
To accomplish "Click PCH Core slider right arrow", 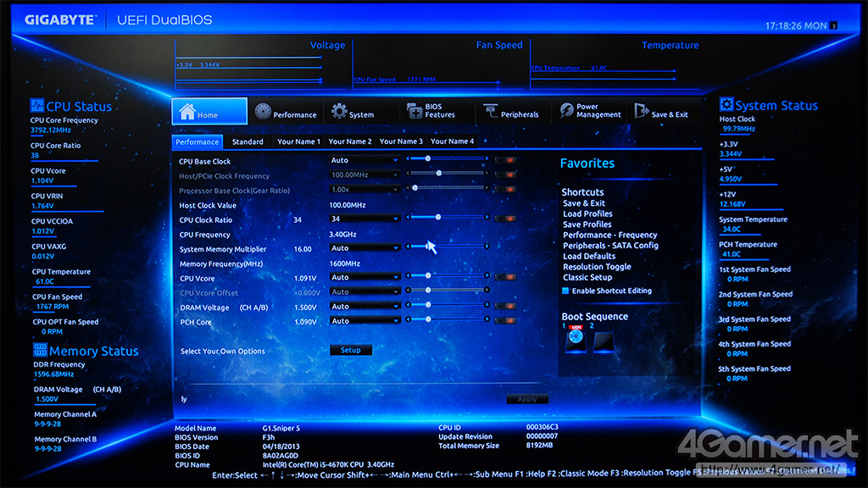I will (487, 319).
